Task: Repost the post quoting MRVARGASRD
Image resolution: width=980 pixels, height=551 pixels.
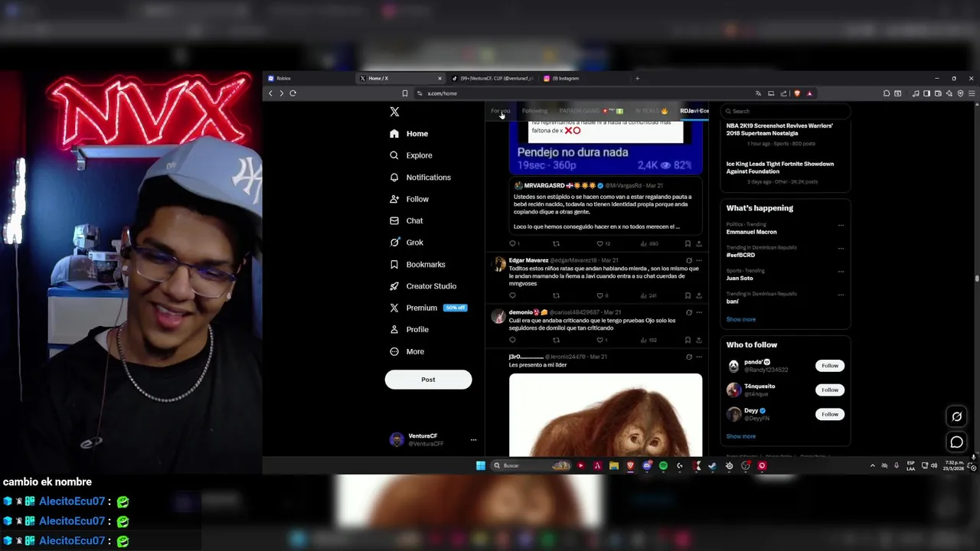Action: click(556, 243)
